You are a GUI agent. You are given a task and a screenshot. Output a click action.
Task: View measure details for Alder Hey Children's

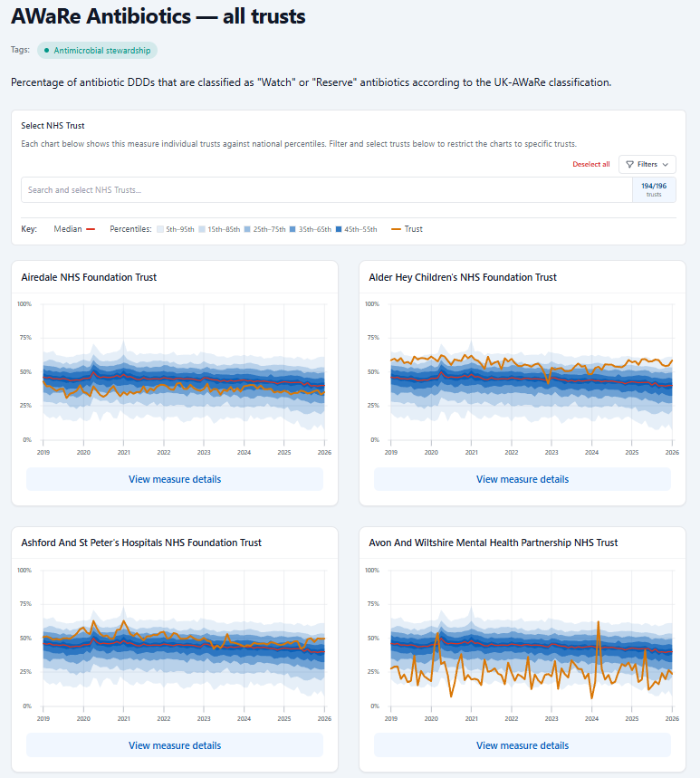click(523, 479)
